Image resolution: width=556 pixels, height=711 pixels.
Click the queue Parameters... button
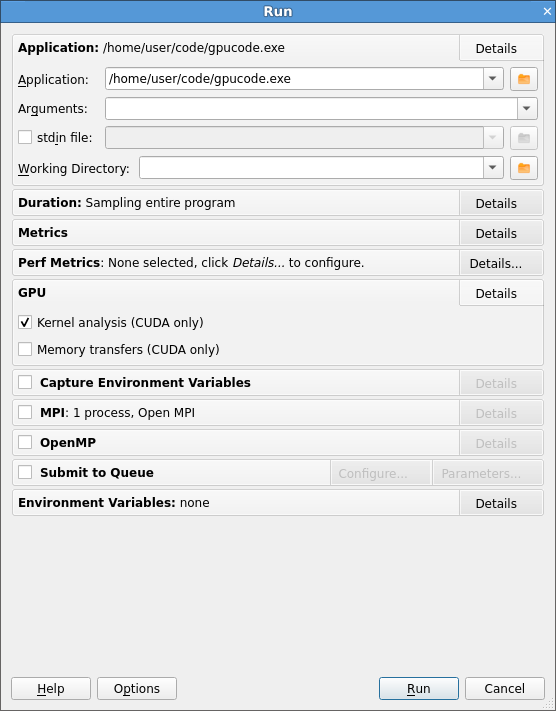point(488,473)
